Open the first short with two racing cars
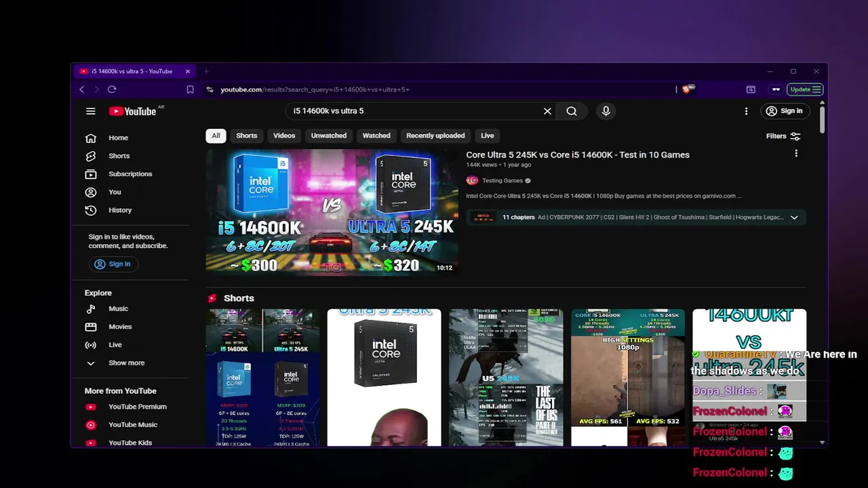Viewport: 868px width, 488px height. point(262,378)
